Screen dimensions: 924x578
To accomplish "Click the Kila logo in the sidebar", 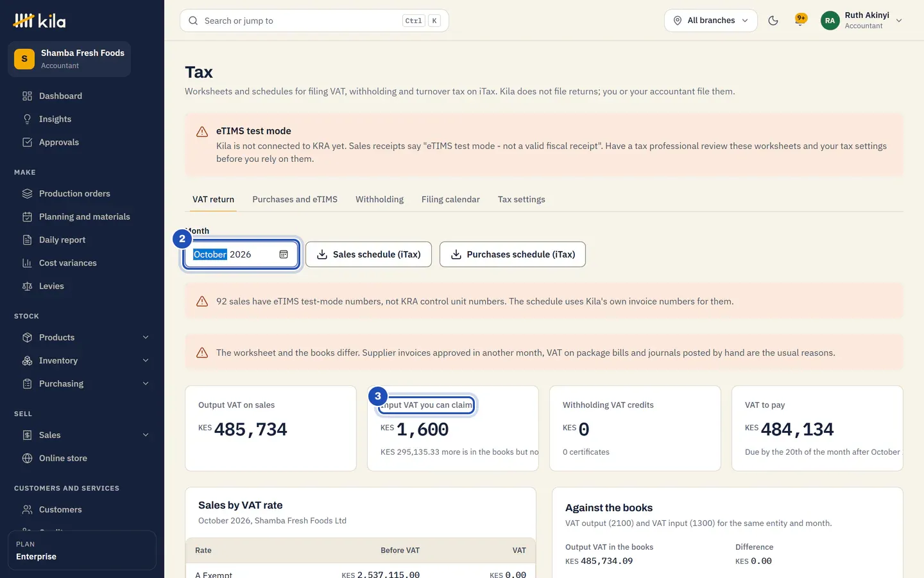I will (39, 21).
